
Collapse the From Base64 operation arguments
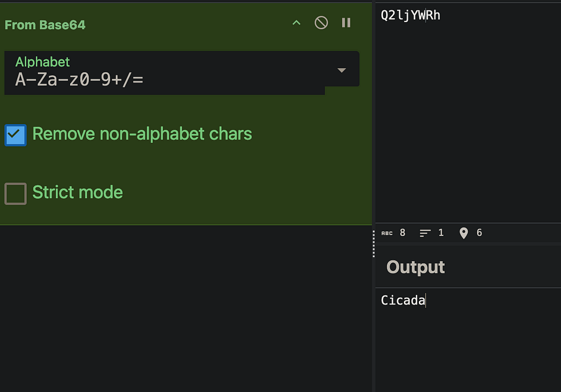click(296, 23)
